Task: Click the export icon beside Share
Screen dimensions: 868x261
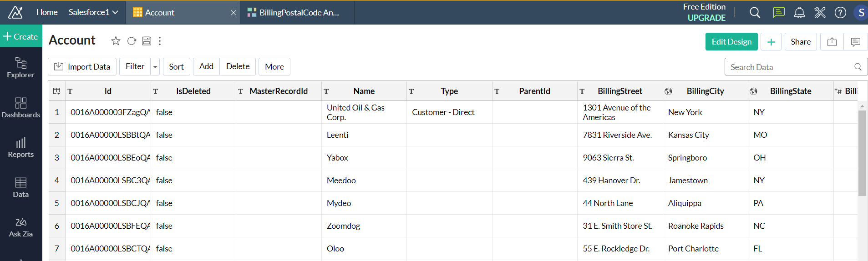Action: point(832,42)
